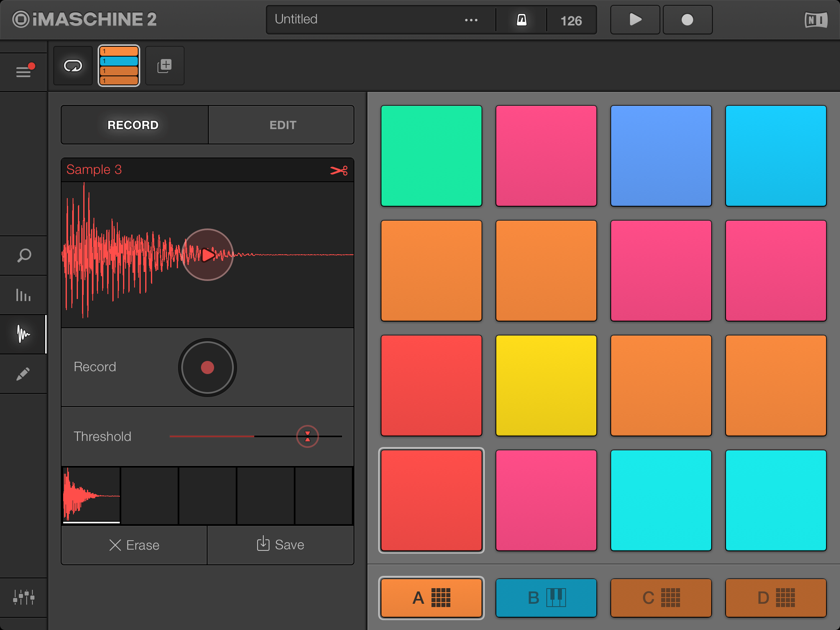Viewport: 840px width, 630px height.
Task: Open the pencil edit sidebar icon
Action: pos(24,374)
